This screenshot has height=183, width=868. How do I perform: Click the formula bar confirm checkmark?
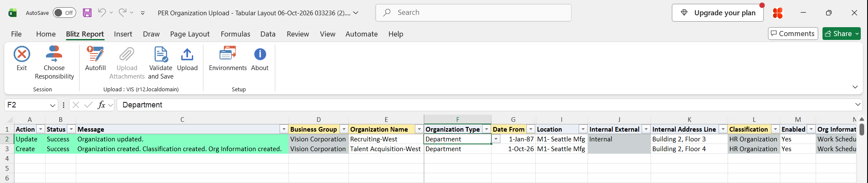[x=89, y=105]
